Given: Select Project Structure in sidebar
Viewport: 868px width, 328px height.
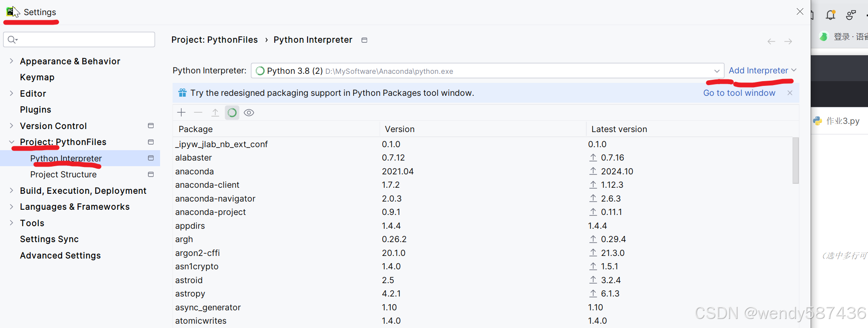Looking at the screenshot, I should click(x=63, y=174).
